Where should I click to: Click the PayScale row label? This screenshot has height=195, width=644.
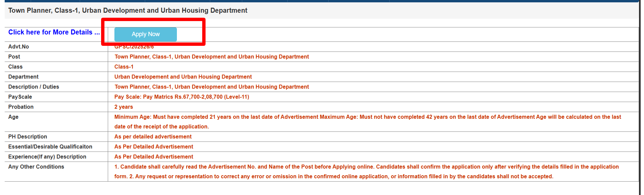pos(20,97)
